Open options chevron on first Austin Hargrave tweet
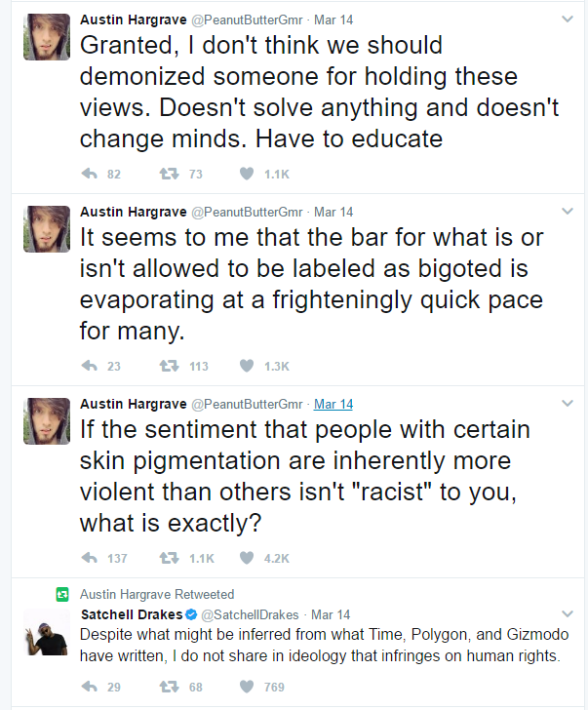 568,20
